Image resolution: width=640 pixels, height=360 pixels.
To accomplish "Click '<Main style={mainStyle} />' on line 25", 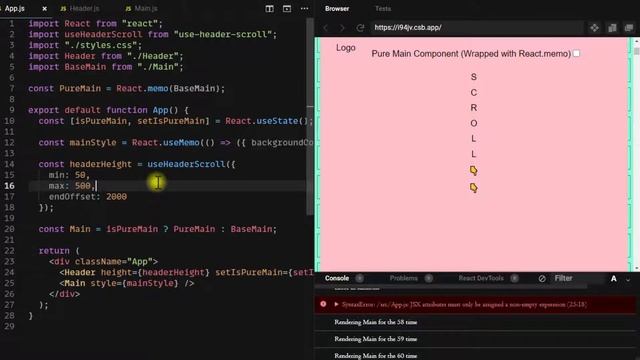I will click(x=127, y=283).
